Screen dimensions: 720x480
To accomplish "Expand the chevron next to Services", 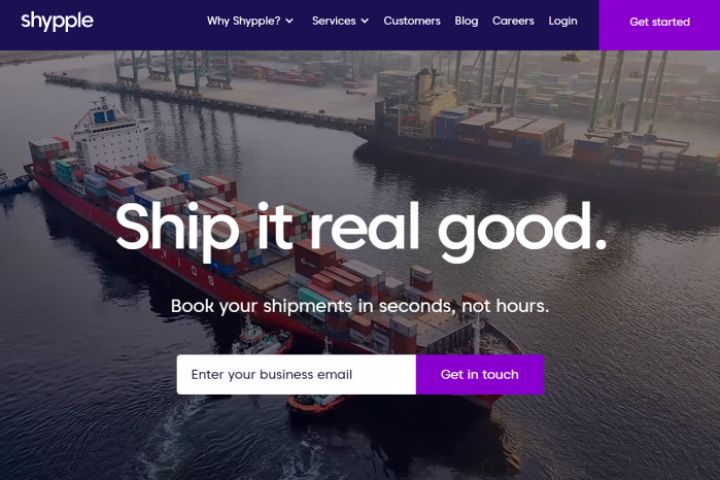I will click(x=365, y=21).
